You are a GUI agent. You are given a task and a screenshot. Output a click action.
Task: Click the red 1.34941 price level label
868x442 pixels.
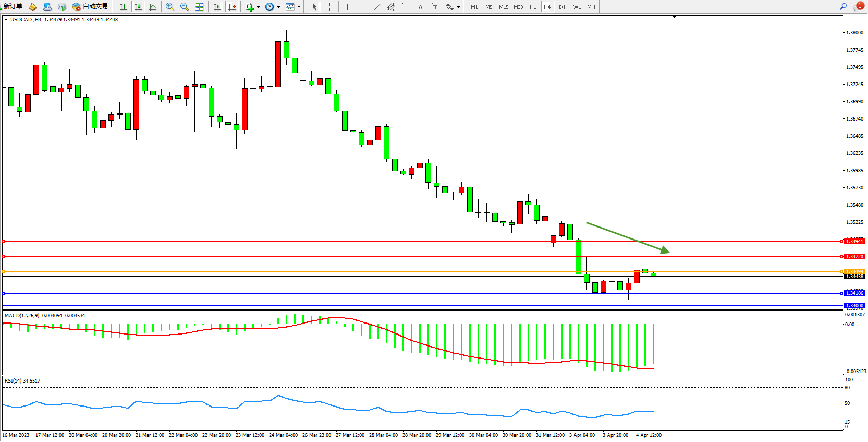854,242
